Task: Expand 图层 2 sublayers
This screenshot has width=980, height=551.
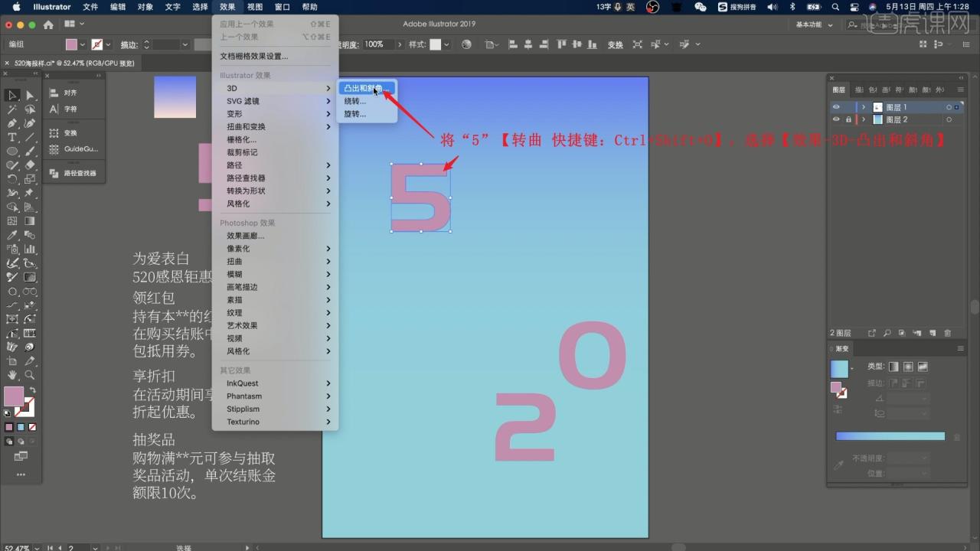Action: click(864, 119)
